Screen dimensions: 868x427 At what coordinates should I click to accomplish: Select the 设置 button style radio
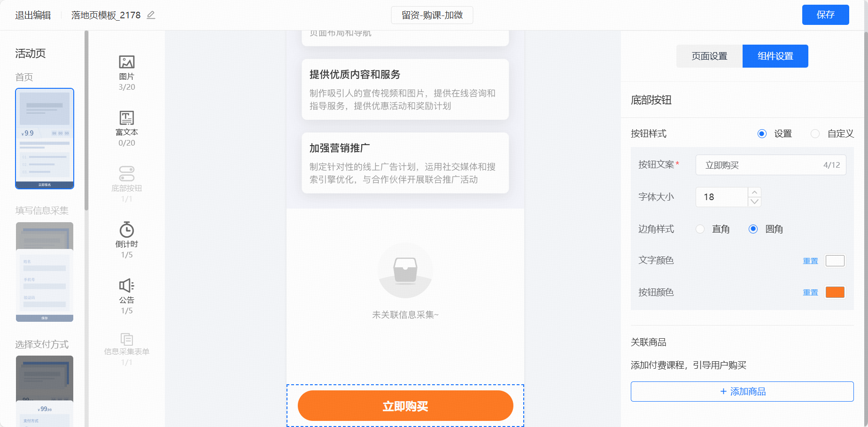coord(762,134)
